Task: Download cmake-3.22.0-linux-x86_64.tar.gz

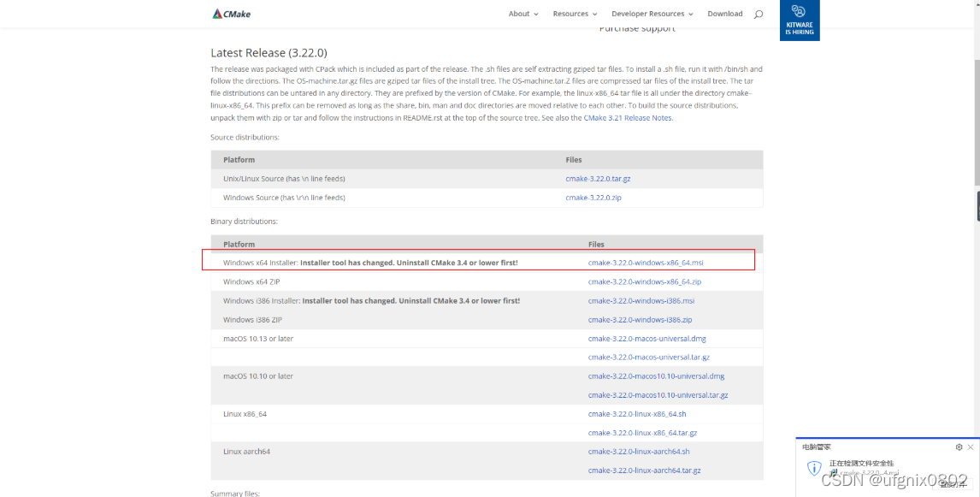Action: 642,433
